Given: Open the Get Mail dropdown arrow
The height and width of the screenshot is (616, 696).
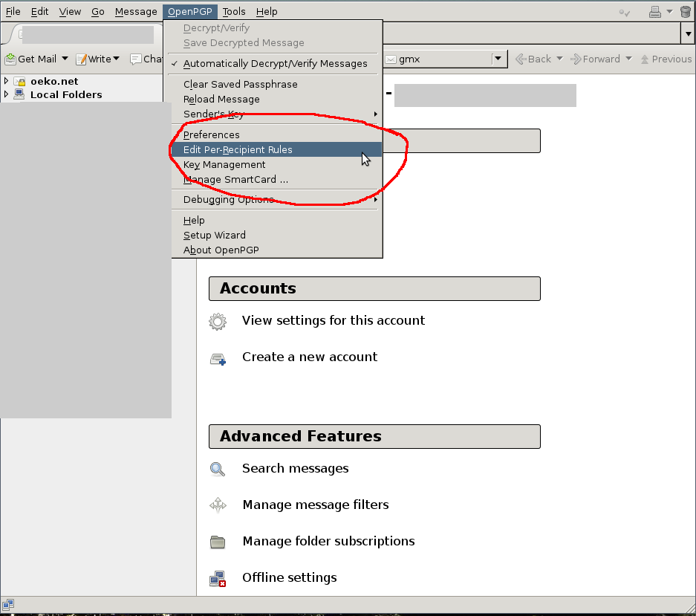Looking at the screenshot, I should pyautogui.click(x=64, y=59).
